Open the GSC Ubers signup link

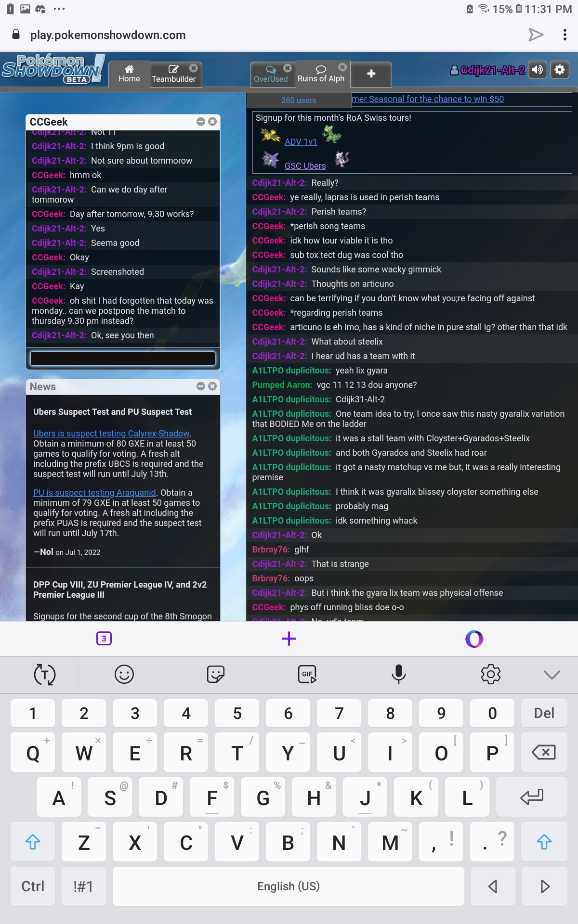pyautogui.click(x=305, y=166)
